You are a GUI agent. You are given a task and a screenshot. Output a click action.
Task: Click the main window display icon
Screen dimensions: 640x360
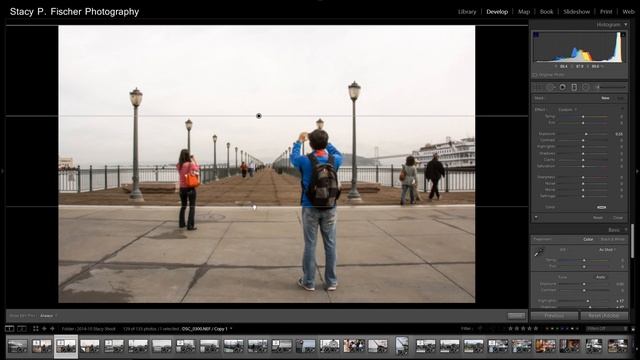(9, 329)
